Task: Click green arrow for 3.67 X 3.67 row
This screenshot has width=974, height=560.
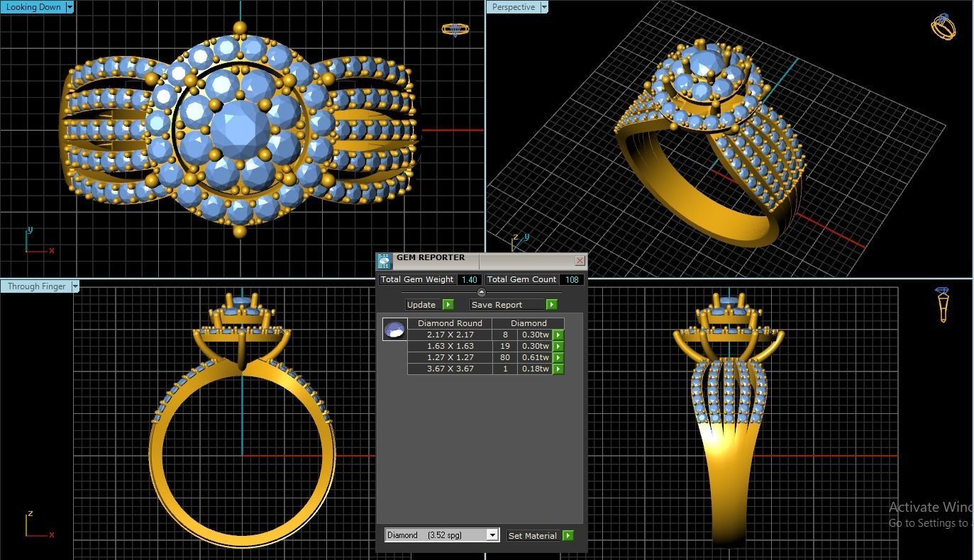Action: 558,369
